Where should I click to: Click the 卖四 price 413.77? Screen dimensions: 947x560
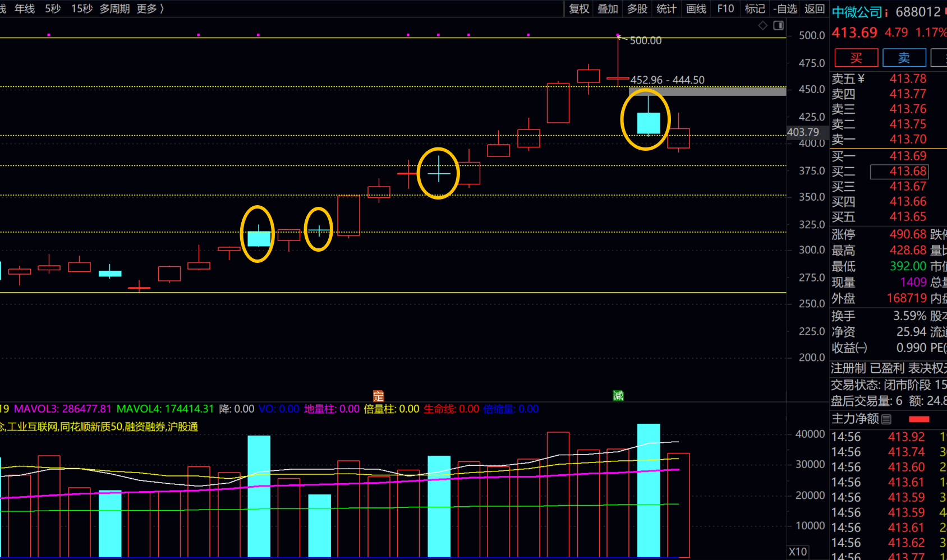(908, 94)
